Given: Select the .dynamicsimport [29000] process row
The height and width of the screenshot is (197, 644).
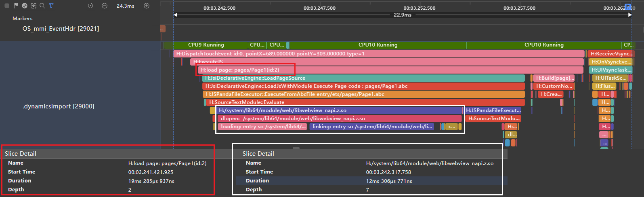Looking at the screenshot, I should point(59,106).
